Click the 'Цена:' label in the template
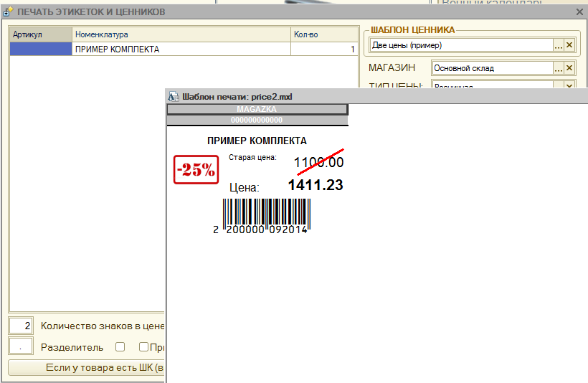This screenshot has width=588, height=383. [245, 187]
